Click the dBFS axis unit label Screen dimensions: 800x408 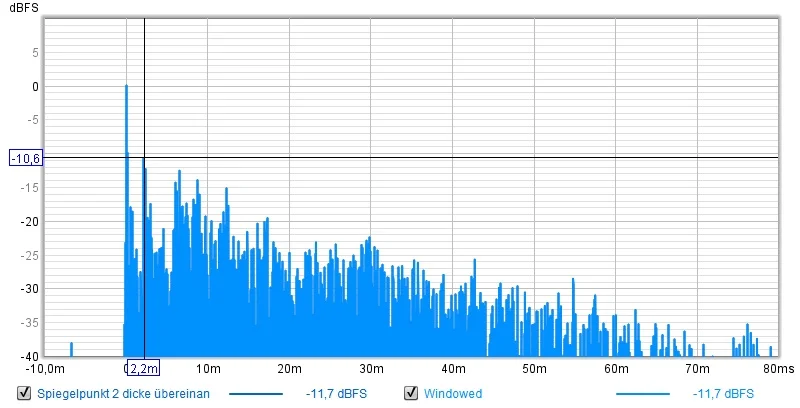23,8
